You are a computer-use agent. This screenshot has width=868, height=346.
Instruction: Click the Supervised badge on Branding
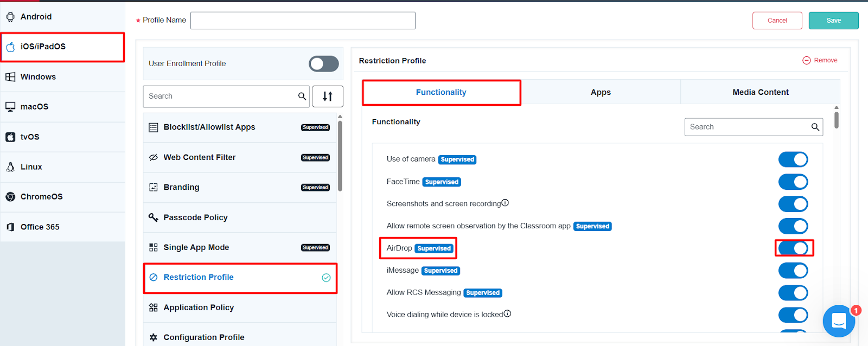pyautogui.click(x=315, y=188)
